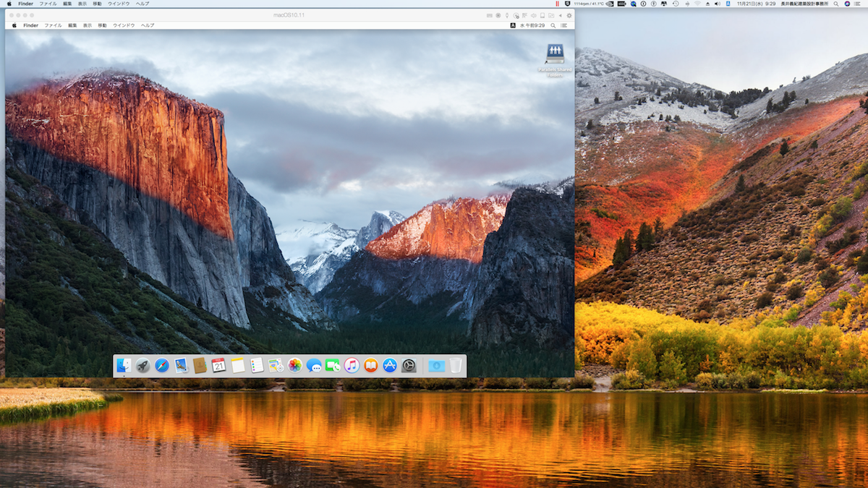Open App Store in the guest dock
The image size is (868, 488).
390,366
